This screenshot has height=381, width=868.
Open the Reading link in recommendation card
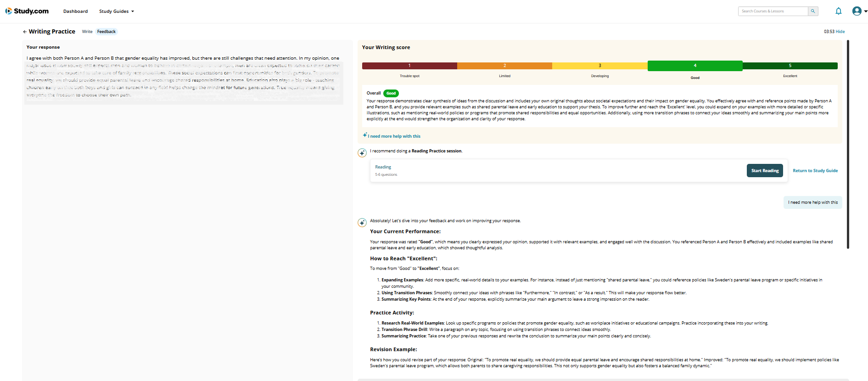tap(383, 167)
